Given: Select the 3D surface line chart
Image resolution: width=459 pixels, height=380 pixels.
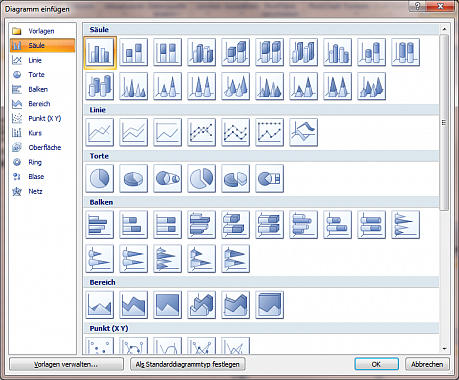Looking at the screenshot, I should click(304, 132).
